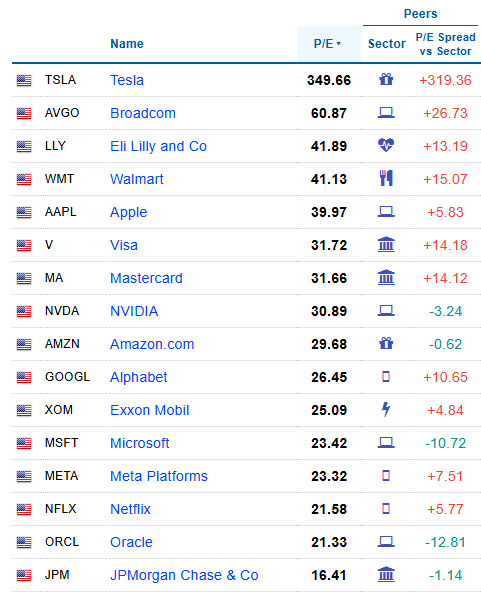
Task: Sort by the P/E column dropdown arrow
Action: 338,43
